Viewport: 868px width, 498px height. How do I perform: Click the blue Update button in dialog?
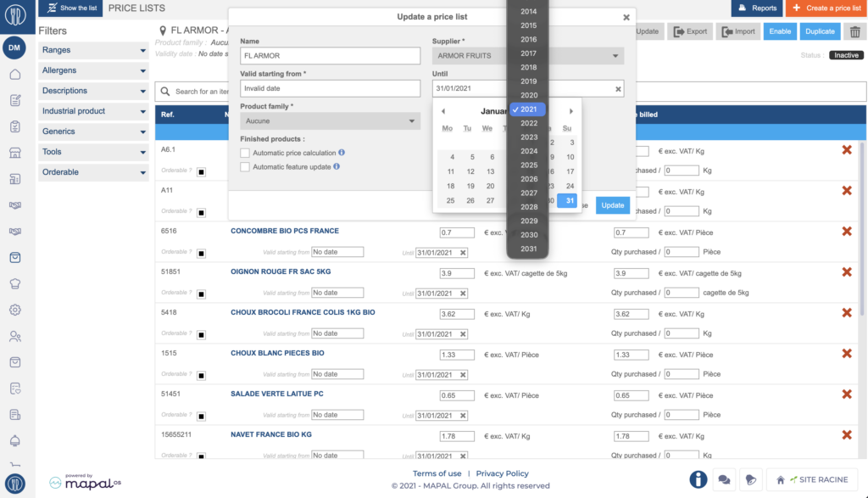pyautogui.click(x=612, y=205)
